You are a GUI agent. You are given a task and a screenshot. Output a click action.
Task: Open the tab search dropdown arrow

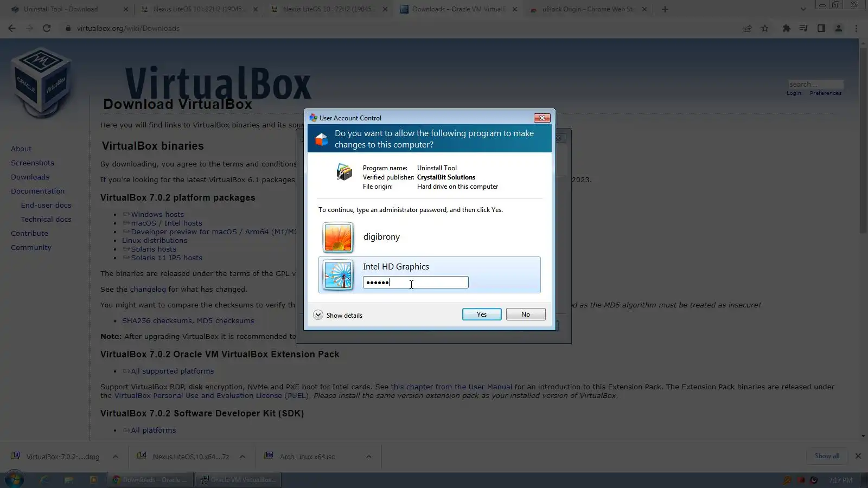click(x=803, y=9)
